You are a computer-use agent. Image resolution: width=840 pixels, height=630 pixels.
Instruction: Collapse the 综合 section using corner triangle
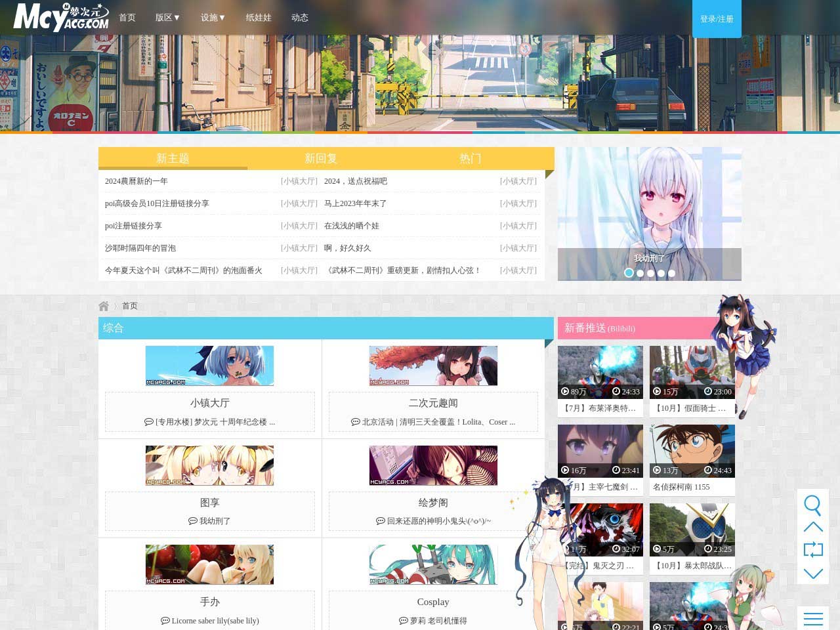[x=549, y=343]
